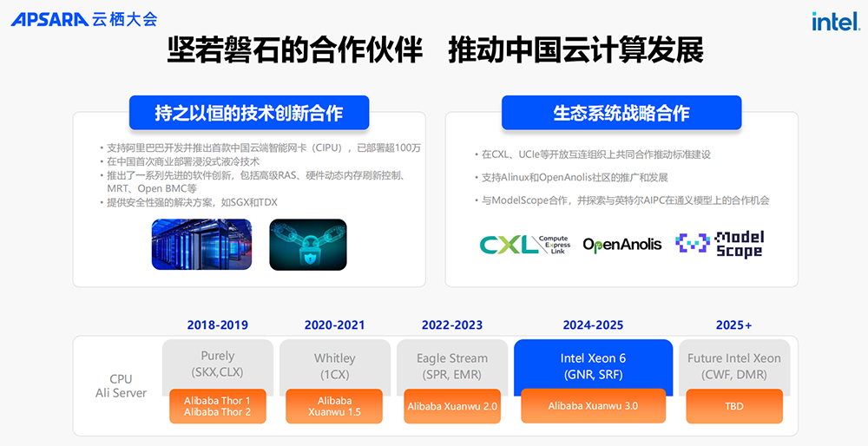Click the Intel logo in the corner
Screen dimensions: 868x446
click(x=835, y=22)
